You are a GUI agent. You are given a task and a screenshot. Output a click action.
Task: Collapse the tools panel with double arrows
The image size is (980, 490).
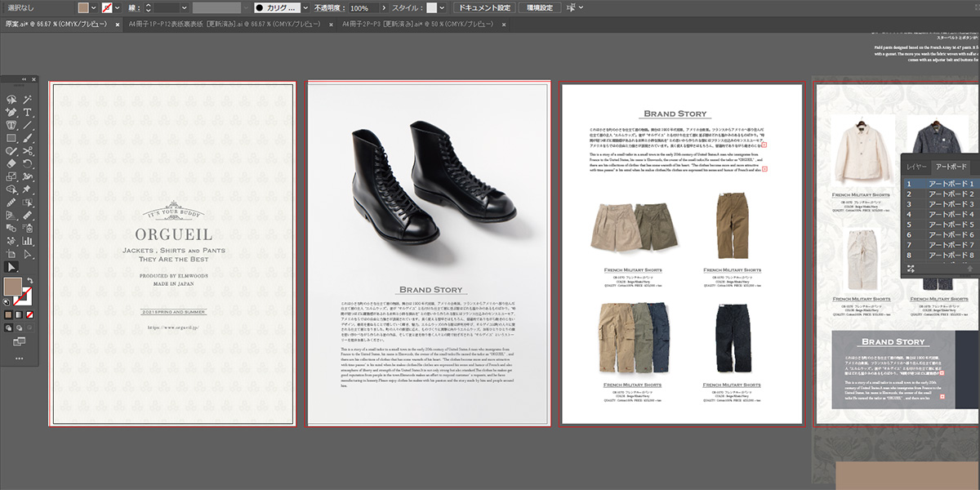pos(23,79)
